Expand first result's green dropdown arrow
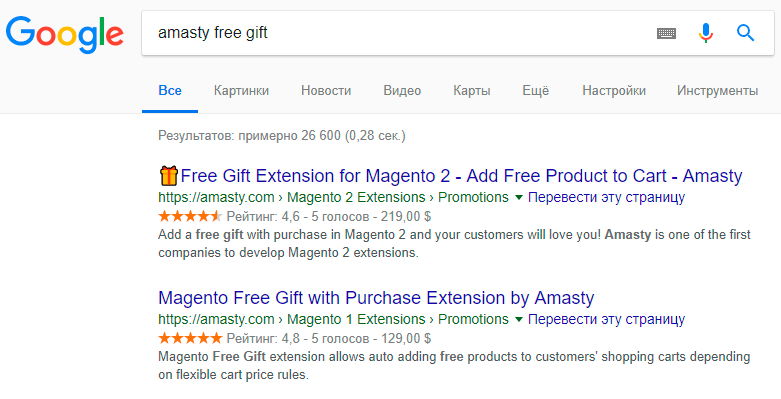 518,198
